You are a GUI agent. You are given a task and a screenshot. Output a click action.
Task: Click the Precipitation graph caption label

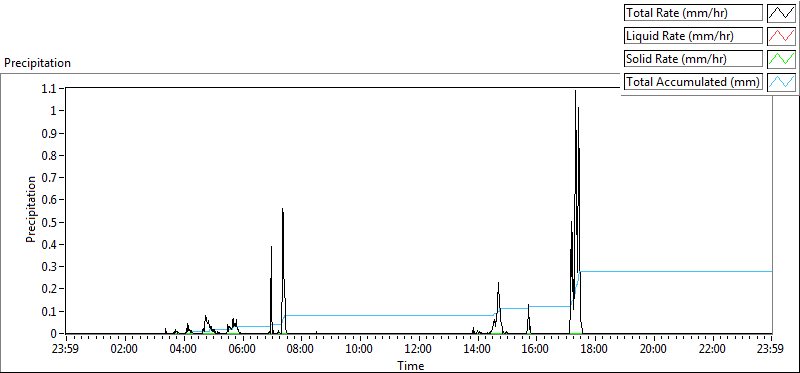coord(37,63)
